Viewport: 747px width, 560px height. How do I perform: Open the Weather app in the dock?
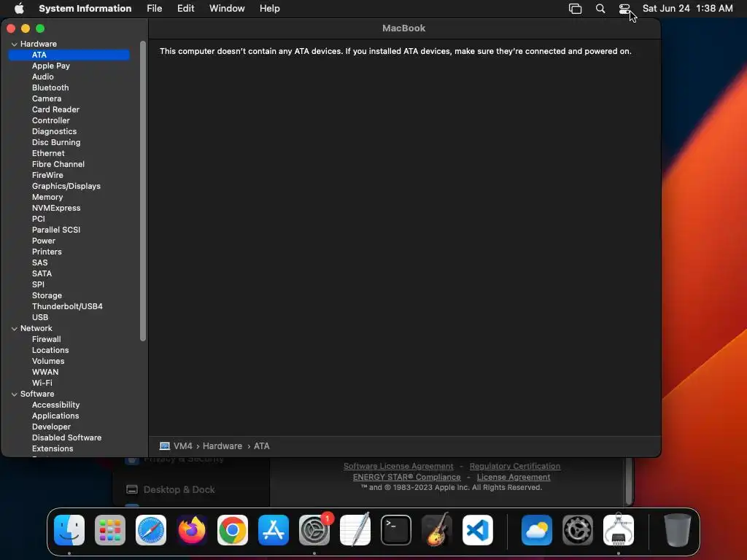(537, 530)
